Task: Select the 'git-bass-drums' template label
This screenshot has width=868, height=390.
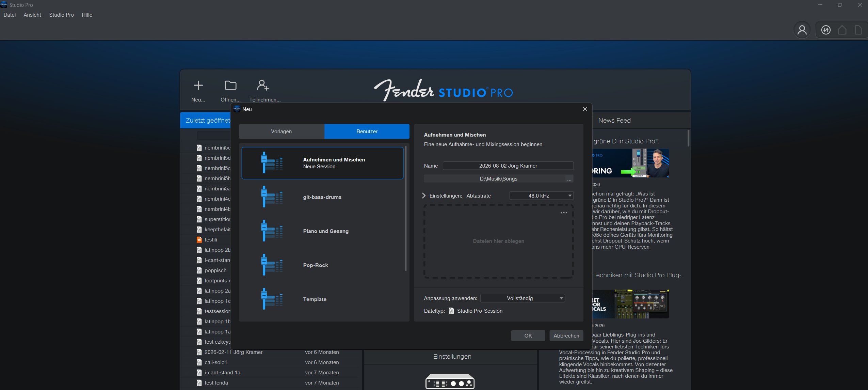Action: coord(322,197)
